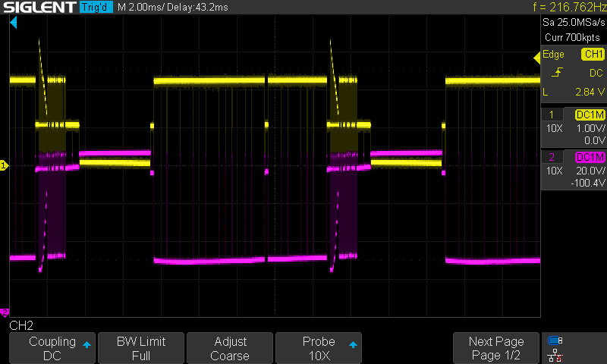Open the Probe 10X softkey options
The height and width of the screenshot is (364, 607).
point(319,348)
